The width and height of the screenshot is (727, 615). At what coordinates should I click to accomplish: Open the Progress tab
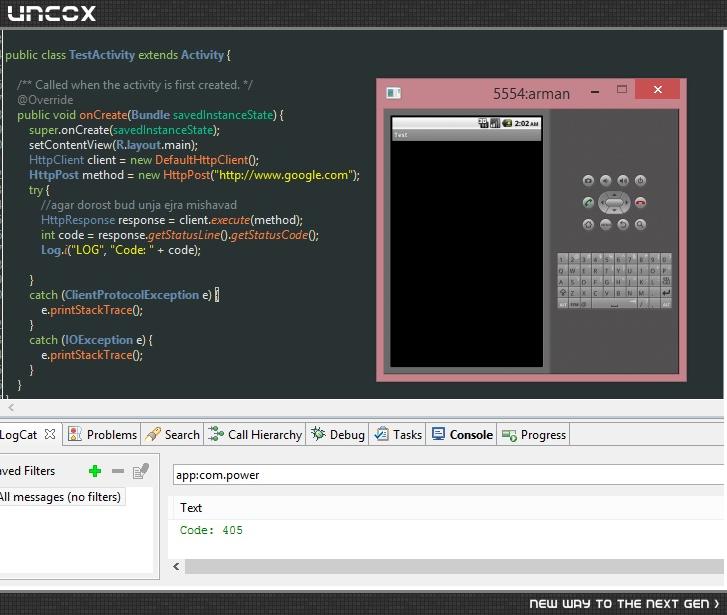534,435
